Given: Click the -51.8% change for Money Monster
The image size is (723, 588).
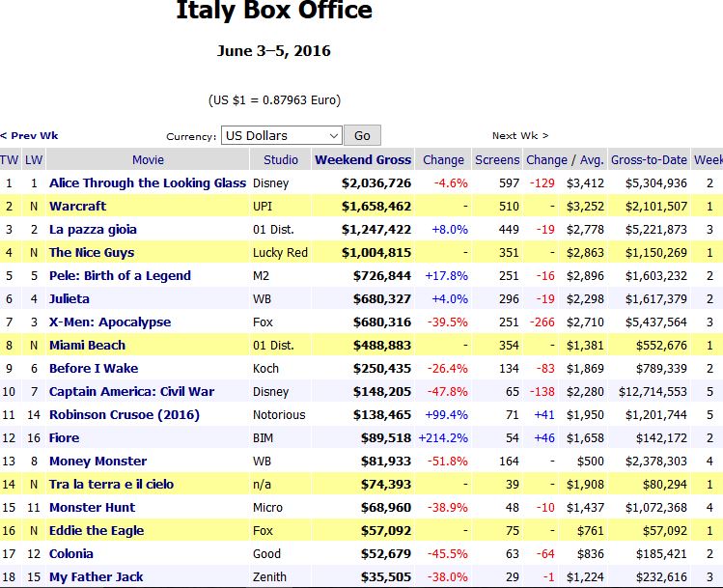Looking at the screenshot, I should pos(448,462).
